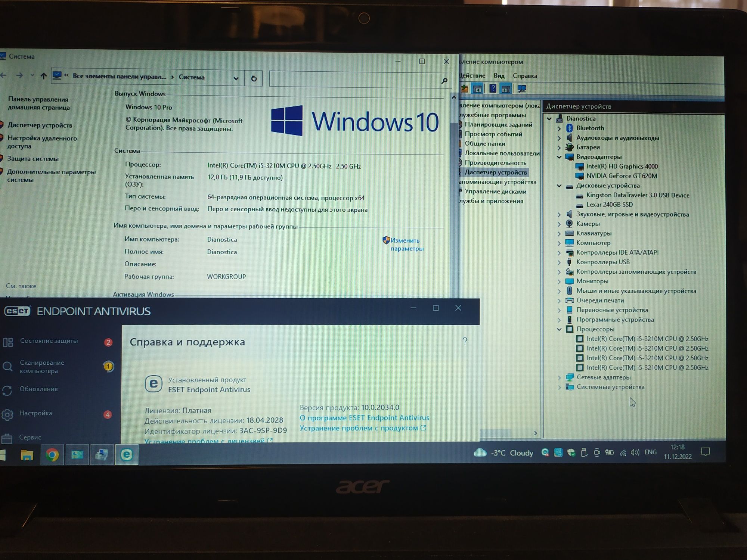The height and width of the screenshot is (560, 747).
Task: Collapse Видеоадаптеры category
Action: (x=559, y=157)
